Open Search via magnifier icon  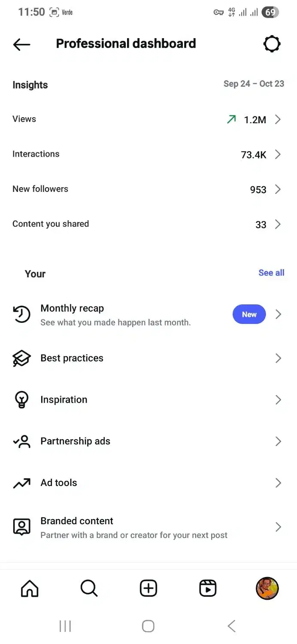click(89, 588)
